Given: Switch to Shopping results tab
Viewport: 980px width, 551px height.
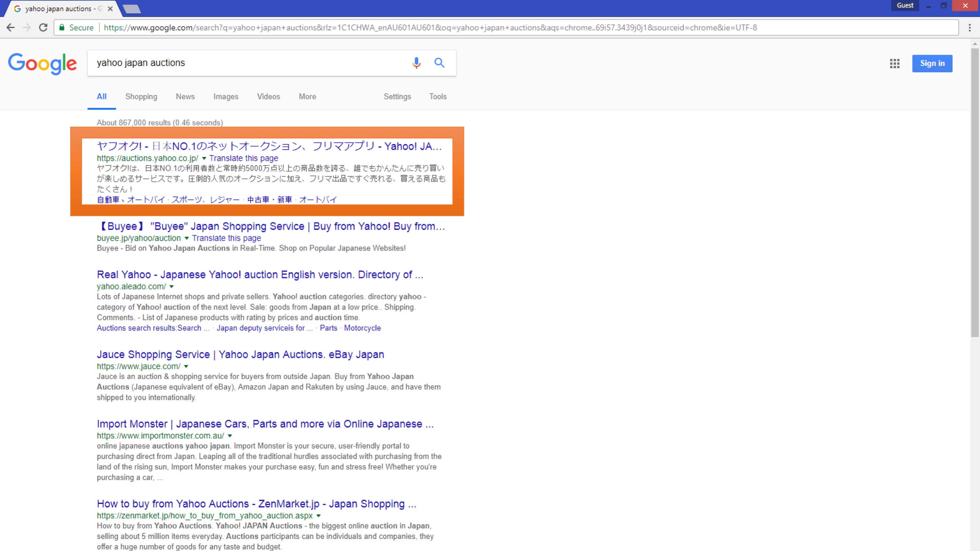Looking at the screenshot, I should [x=141, y=97].
